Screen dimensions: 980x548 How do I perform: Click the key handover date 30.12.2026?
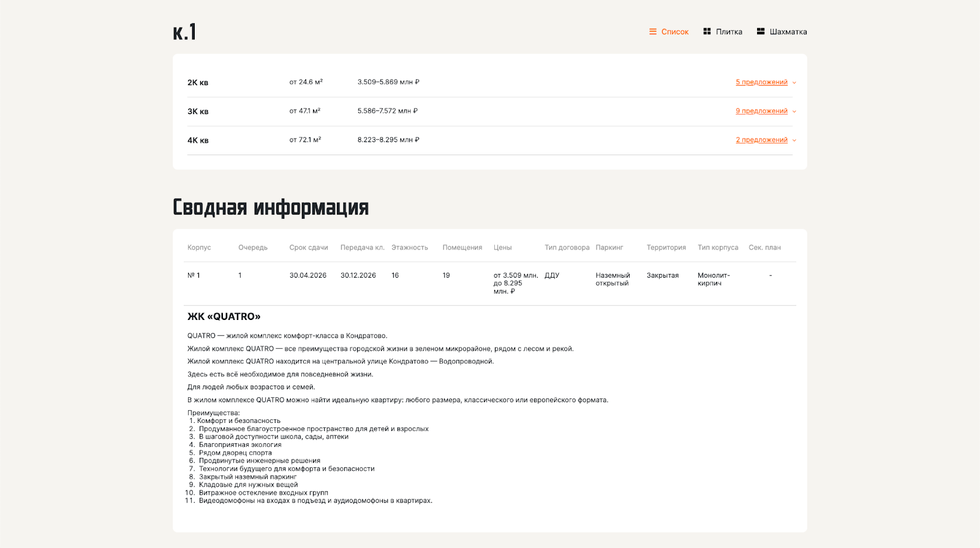pos(358,275)
